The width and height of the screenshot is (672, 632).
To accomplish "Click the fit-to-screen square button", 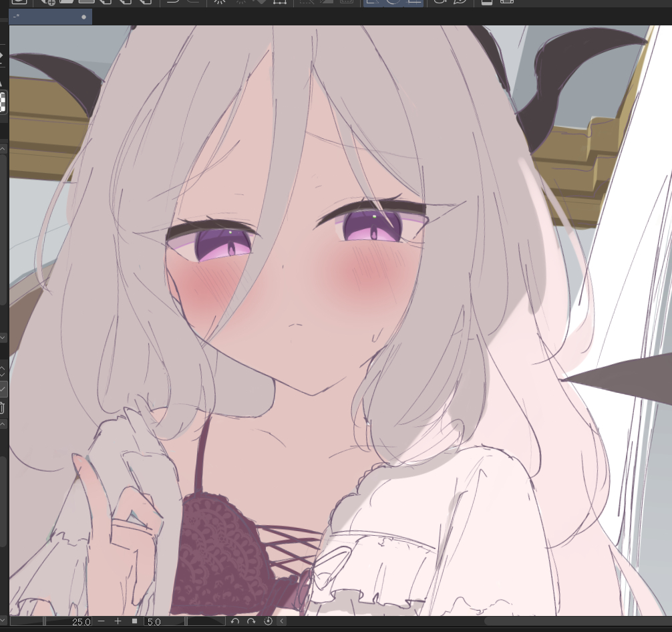I will click(134, 621).
